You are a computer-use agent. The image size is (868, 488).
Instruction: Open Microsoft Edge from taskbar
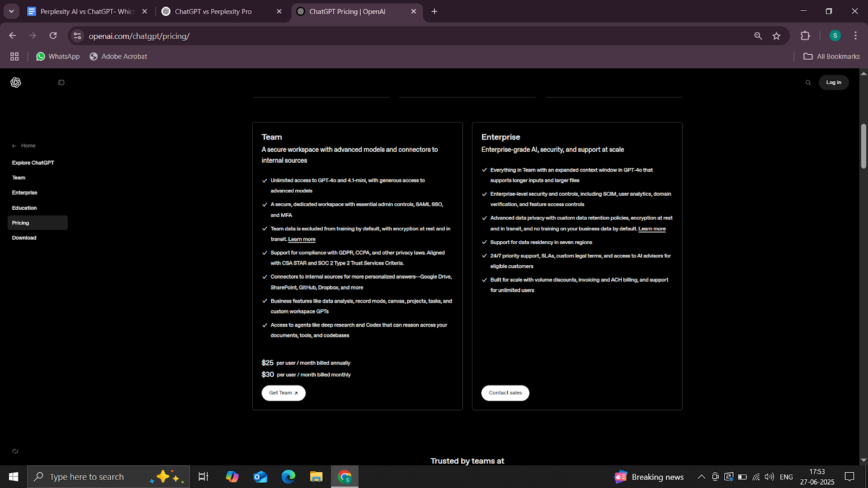point(288,477)
